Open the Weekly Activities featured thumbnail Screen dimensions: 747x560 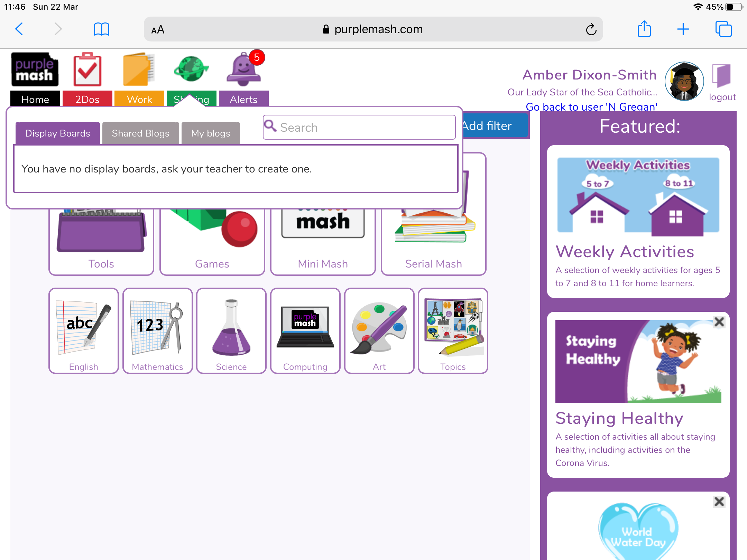click(x=638, y=196)
